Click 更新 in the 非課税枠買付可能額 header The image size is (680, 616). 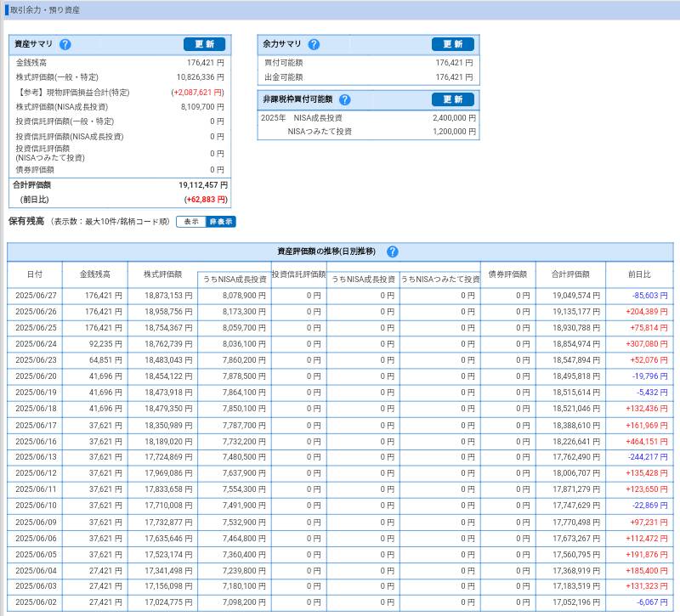click(452, 99)
